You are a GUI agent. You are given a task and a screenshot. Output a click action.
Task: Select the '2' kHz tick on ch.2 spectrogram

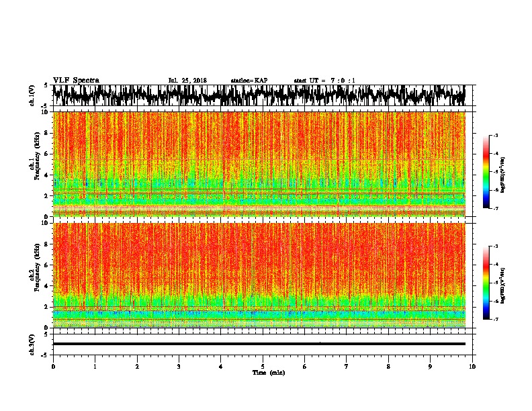pos(47,307)
